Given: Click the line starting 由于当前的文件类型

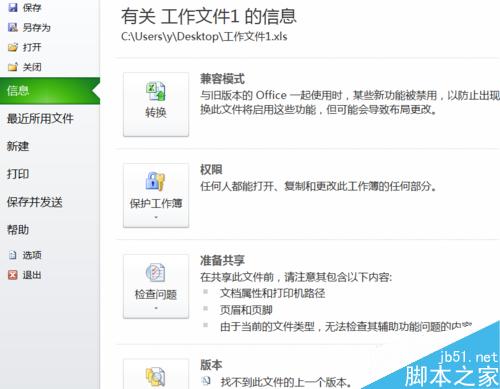Looking at the screenshot, I should 346,326.
